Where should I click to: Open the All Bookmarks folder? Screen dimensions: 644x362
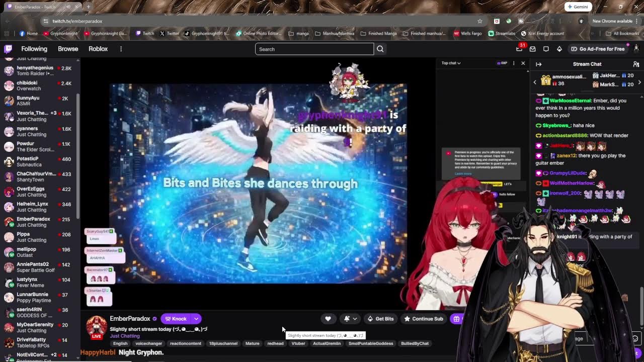click(622, 34)
